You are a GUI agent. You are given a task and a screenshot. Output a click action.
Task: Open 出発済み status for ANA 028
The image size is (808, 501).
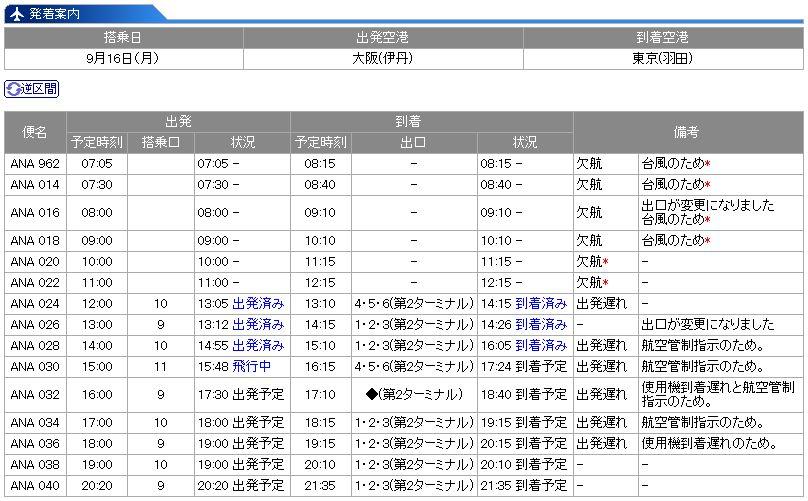click(258, 346)
